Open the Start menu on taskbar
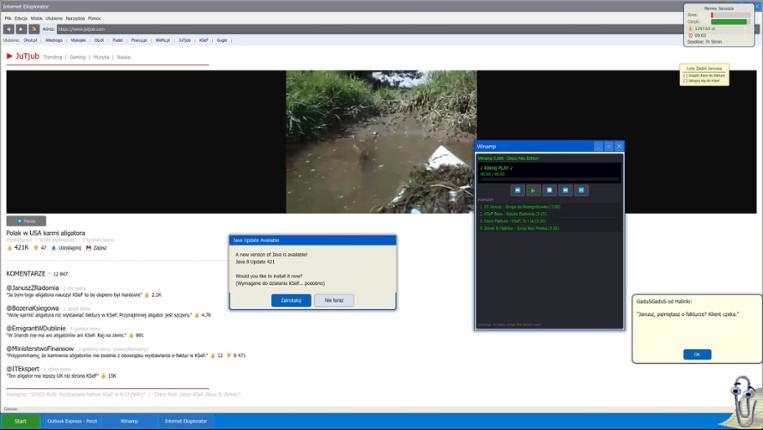The height and width of the screenshot is (430, 763). (20, 421)
